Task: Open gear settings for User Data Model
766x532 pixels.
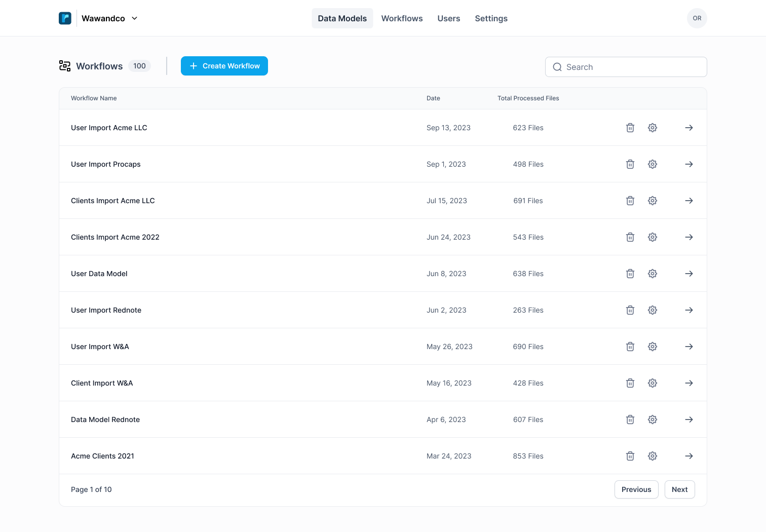Action: tap(653, 274)
